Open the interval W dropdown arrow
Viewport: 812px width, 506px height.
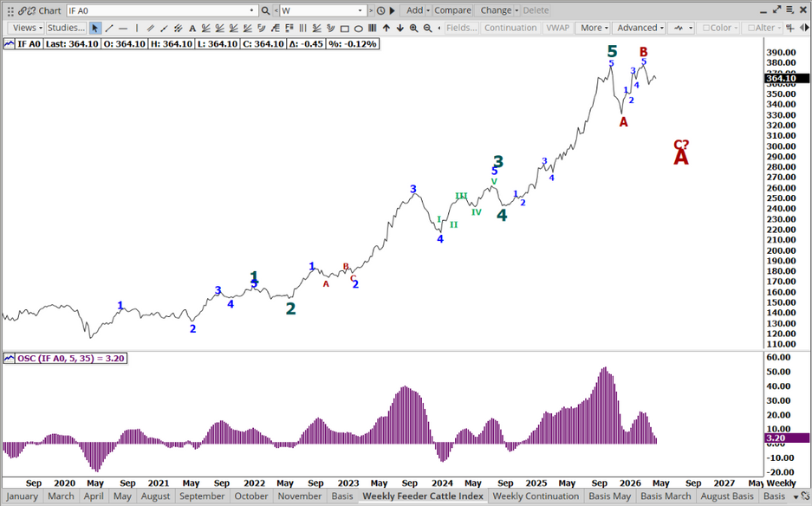click(x=361, y=10)
